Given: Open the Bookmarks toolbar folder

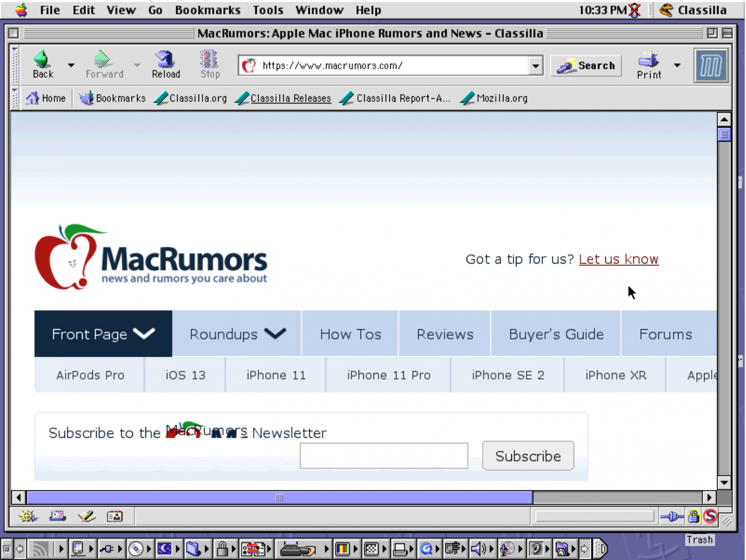Looking at the screenshot, I should 112,98.
